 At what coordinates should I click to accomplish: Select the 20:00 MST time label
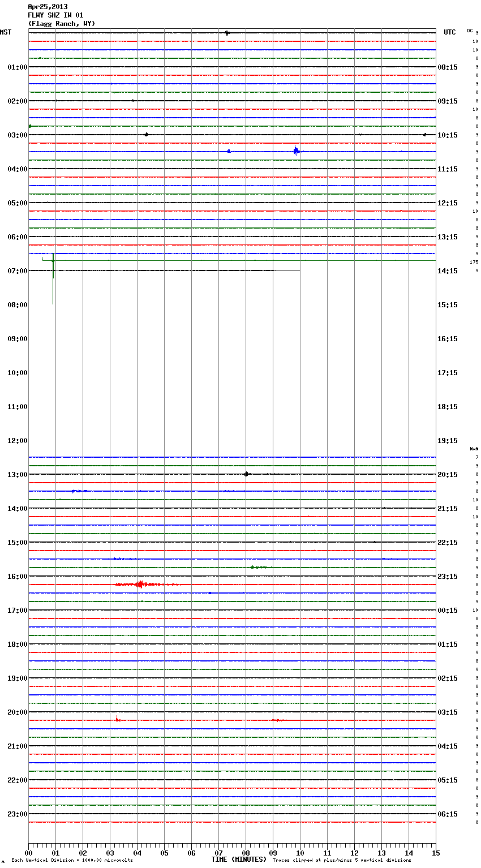pos(17,712)
